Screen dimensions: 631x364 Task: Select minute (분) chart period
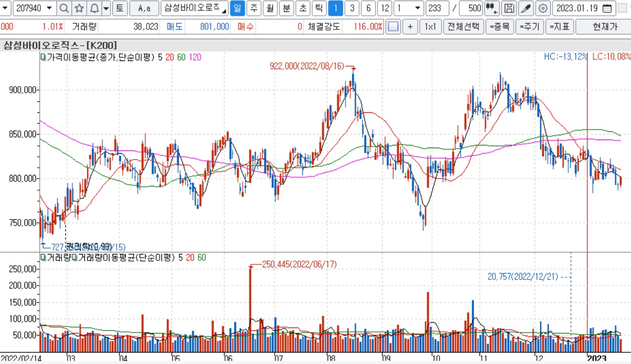click(x=287, y=8)
